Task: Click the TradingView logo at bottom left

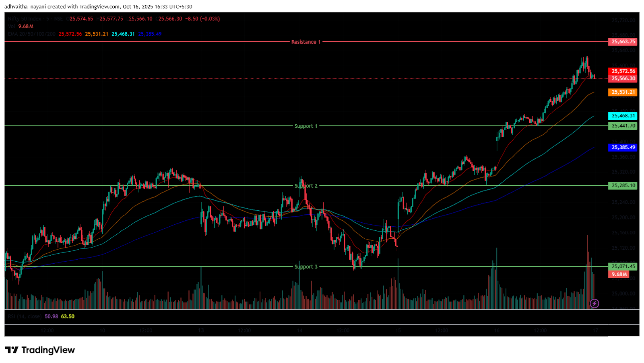Action: tap(40, 350)
